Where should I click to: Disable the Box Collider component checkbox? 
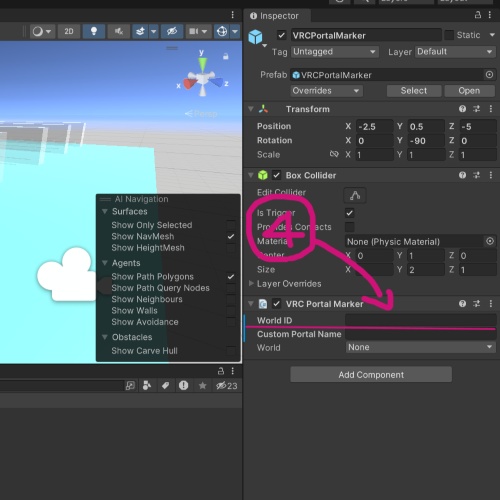[x=277, y=175]
